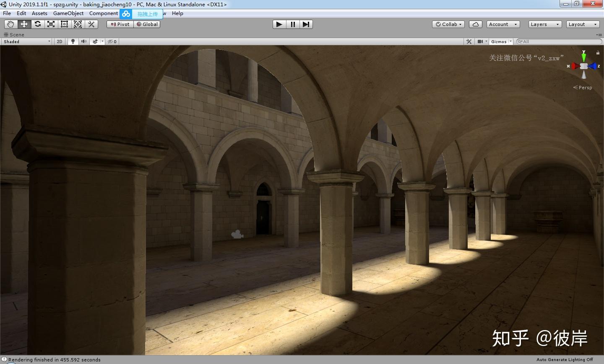Open the custom editor tools button
This screenshot has height=364, width=604.
(91, 24)
